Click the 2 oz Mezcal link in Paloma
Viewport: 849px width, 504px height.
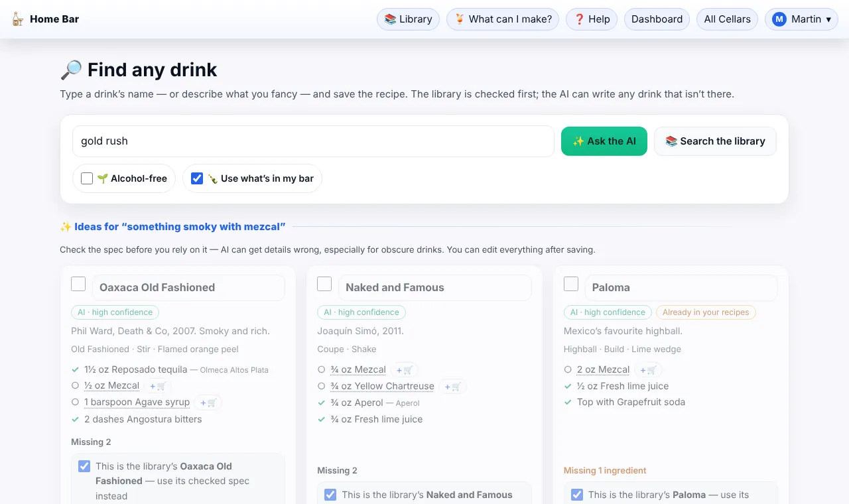pyautogui.click(x=603, y=370)
